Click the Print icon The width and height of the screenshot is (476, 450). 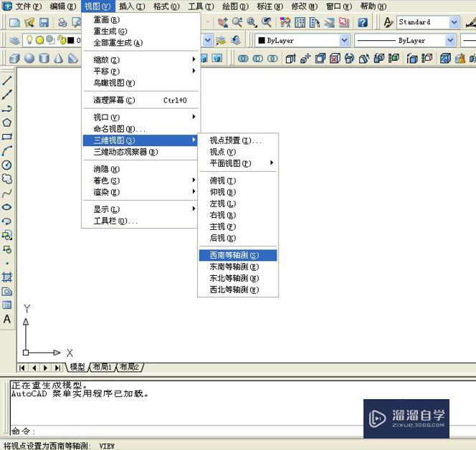[62, 22]
